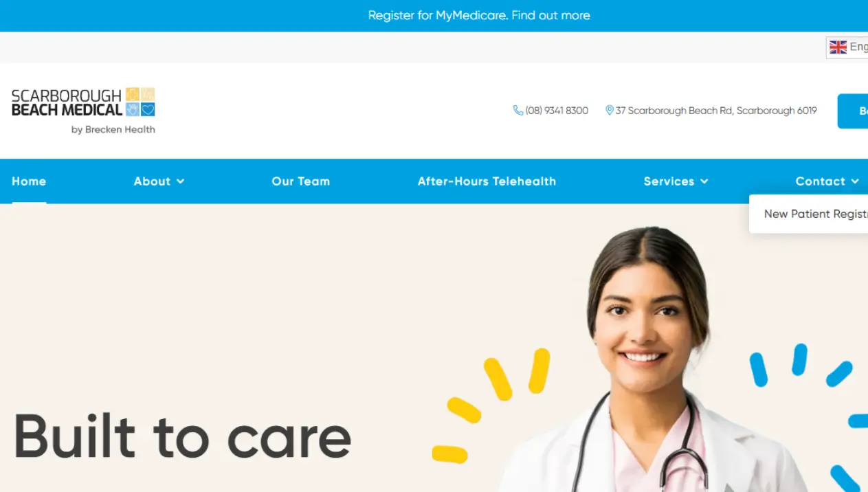
Task: Go to the Home menu item
Action: [x=29, y=181]
